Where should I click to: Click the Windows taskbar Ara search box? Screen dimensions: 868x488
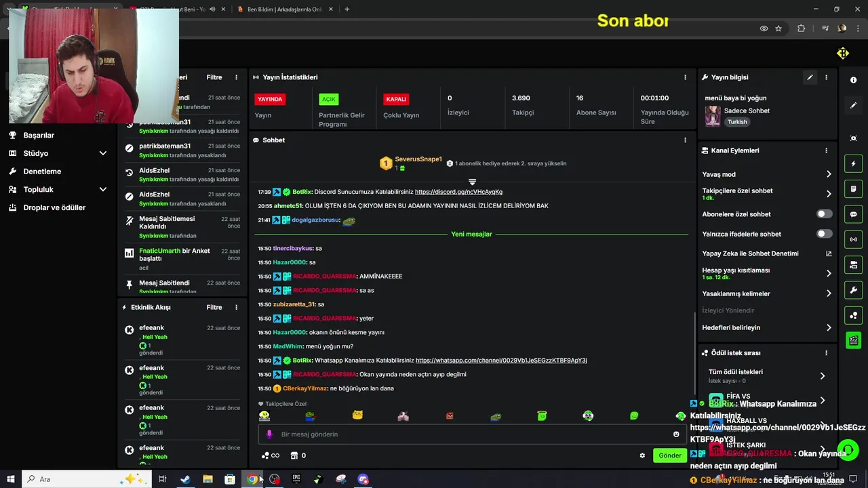(x=87, y=479)
